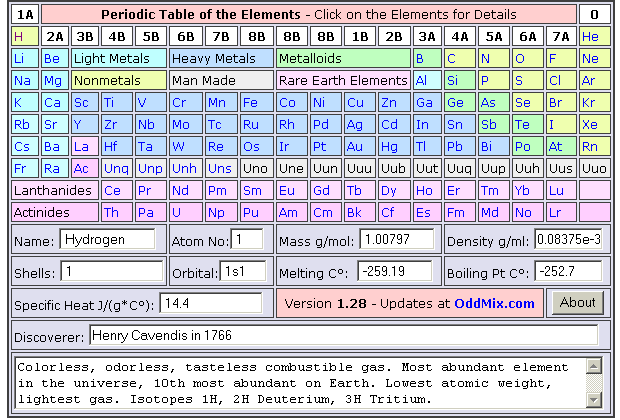
Task: Click the Unq element cell
Action: point(117,169)
